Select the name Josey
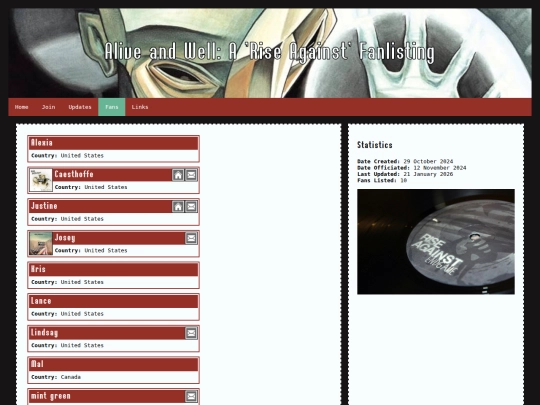 [x=65, y=238]
